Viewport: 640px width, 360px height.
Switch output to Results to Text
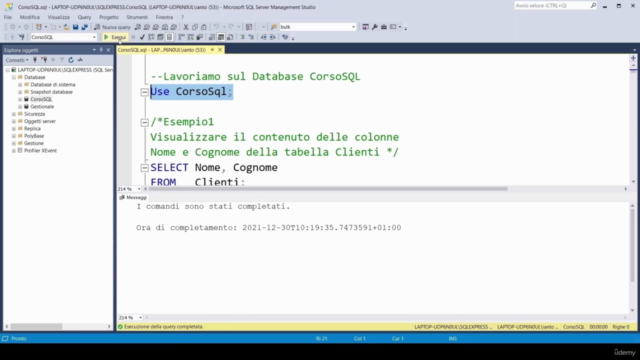click(x=212, y=37)
